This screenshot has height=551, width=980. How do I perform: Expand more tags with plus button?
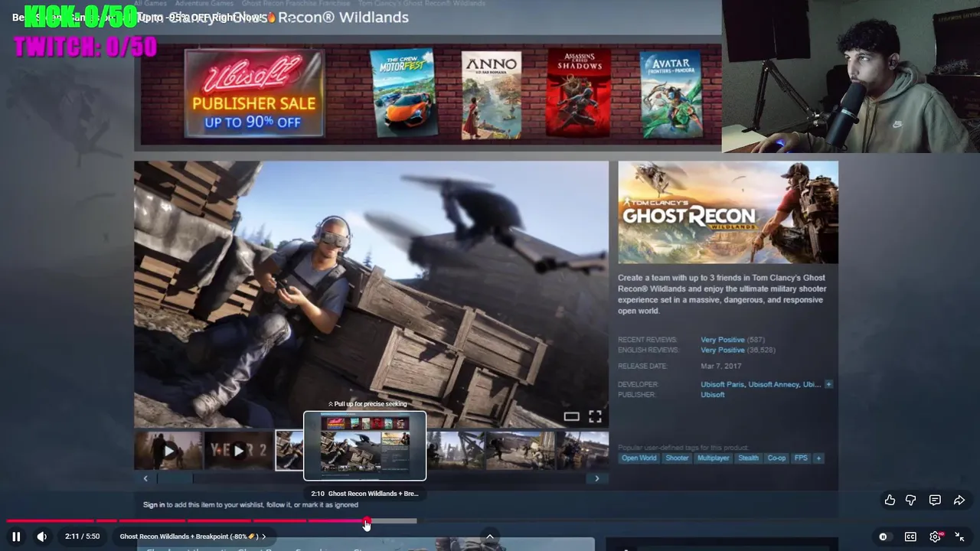(818, 458)
